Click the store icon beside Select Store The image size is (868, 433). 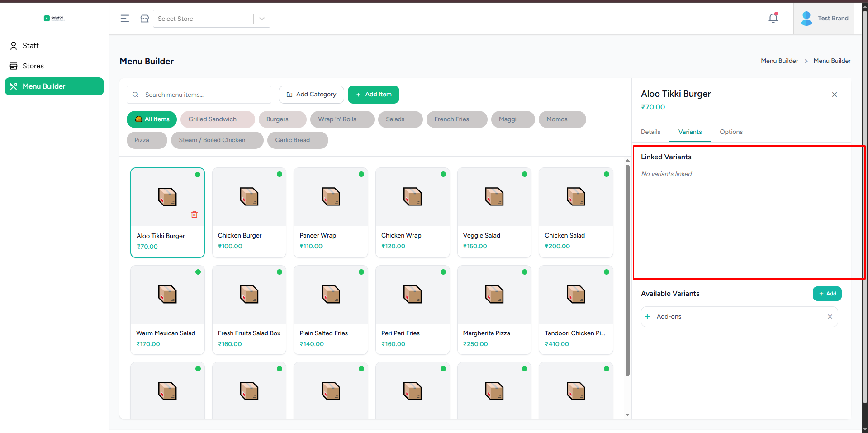[145, 19]
